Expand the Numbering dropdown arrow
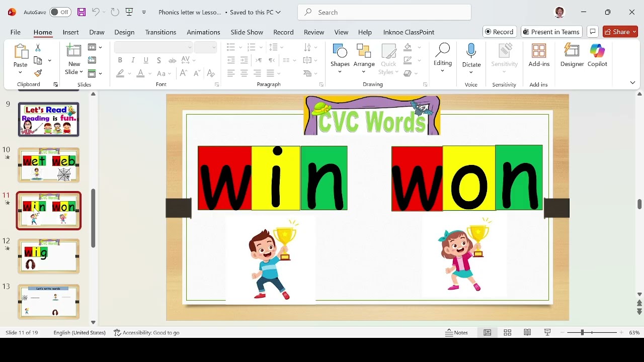The width and height of the screenshot is (644, 362). point(261,47)
